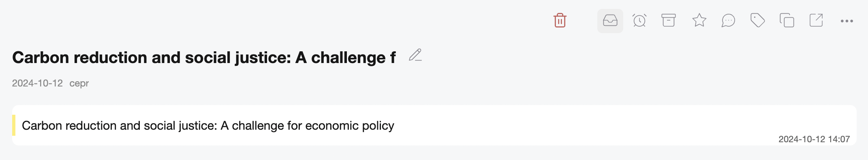Select the highlighted note starting 'Carbon reduction'

(208, 126)
